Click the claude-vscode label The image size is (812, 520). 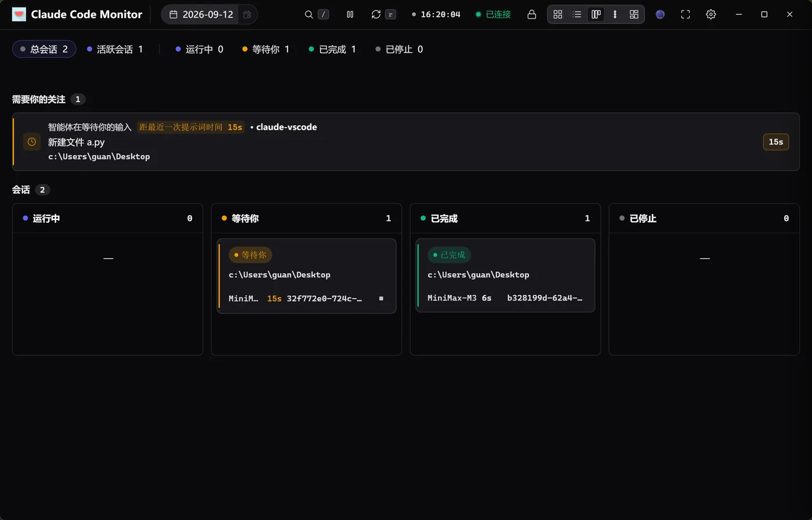click(x=287, y=127)
